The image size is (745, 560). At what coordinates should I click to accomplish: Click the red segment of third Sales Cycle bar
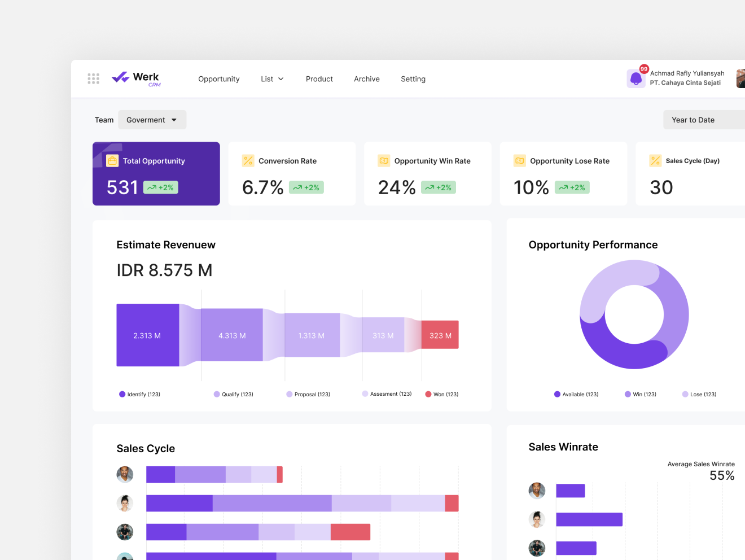(350, 532)
